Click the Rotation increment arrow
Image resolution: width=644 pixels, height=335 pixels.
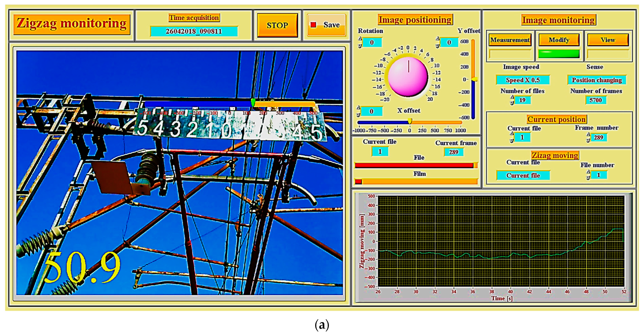coord(360,38)
